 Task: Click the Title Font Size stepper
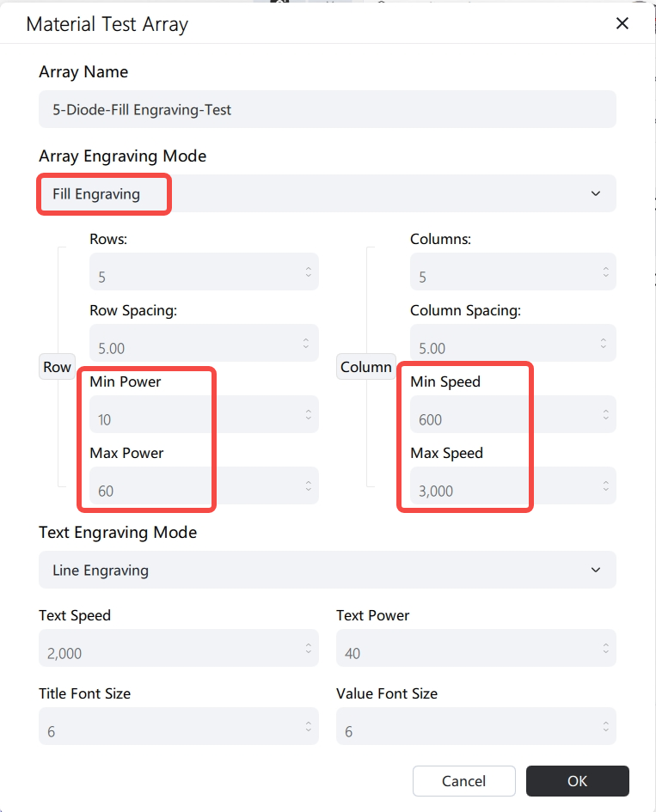pyautogui.click(x=309, y=726)
